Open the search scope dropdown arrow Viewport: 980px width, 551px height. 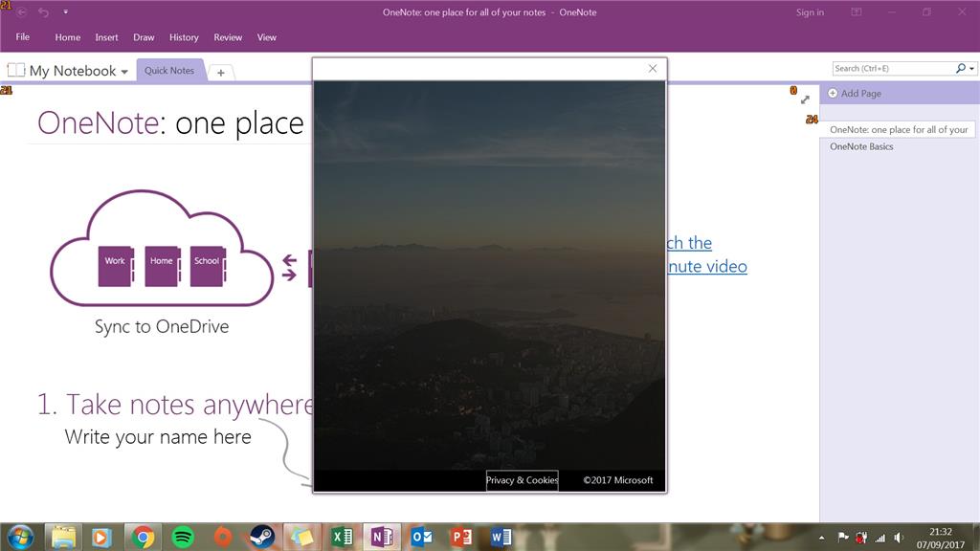[972, 69]
